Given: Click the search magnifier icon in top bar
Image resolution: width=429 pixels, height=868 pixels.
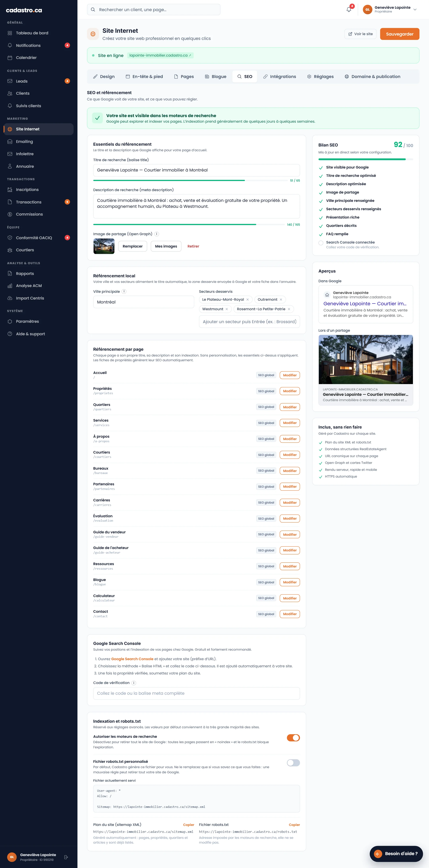Looking at the screenshot, I should point(93,10).
